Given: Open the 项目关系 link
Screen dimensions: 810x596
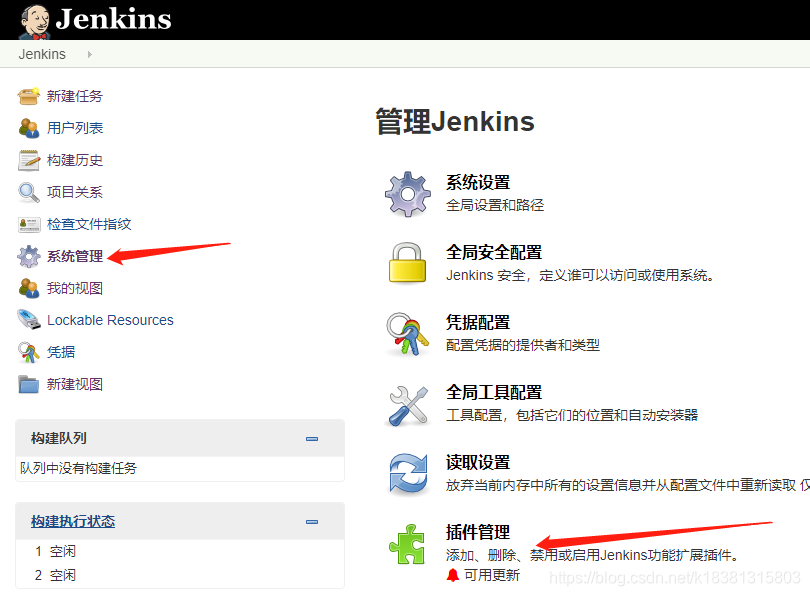Looking at the screenshot, I should pyautogui.click(x=75, y=192).
